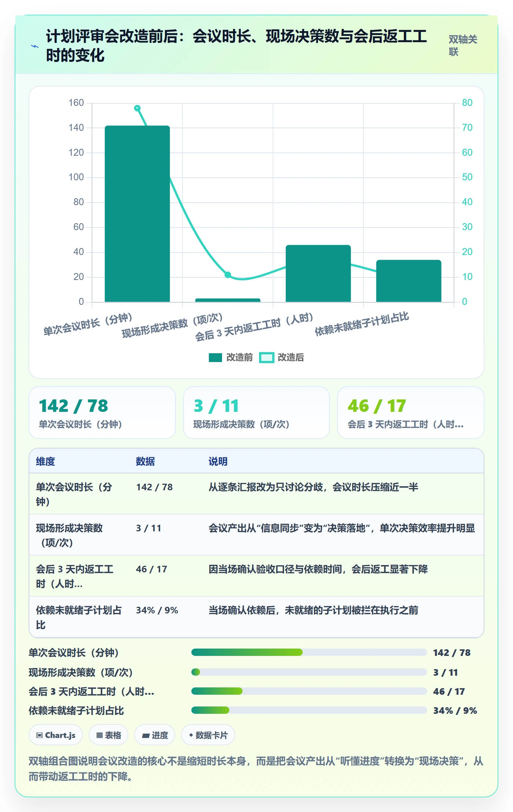Screen dimensions: 513x812
Task: Click the 维度 column header
Action: (x=45, y=461)
